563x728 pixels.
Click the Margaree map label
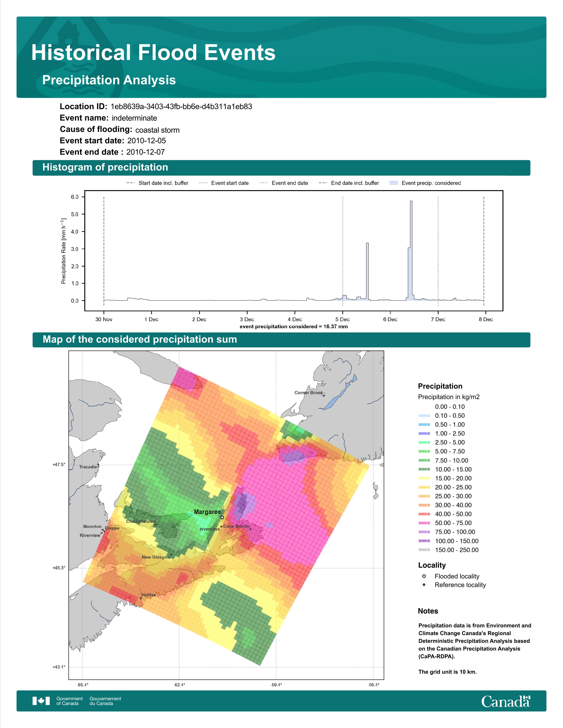pyautogui.click(x=208, y=512)
